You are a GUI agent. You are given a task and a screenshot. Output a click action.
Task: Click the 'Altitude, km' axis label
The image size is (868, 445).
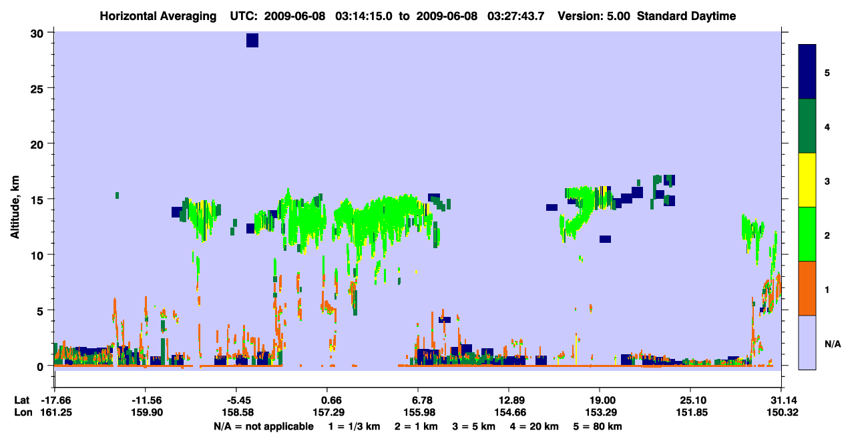pyautogui.click(x=15, y=205)
